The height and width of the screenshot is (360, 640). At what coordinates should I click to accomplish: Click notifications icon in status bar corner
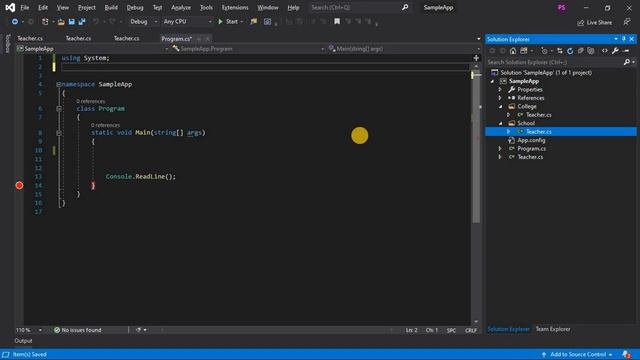coord(627,354)
